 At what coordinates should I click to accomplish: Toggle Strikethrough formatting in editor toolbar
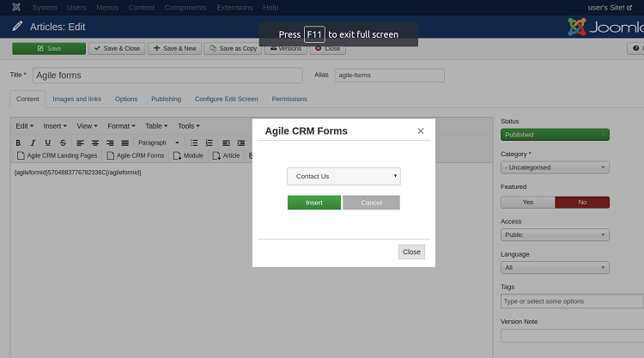(x=63, y=143)
